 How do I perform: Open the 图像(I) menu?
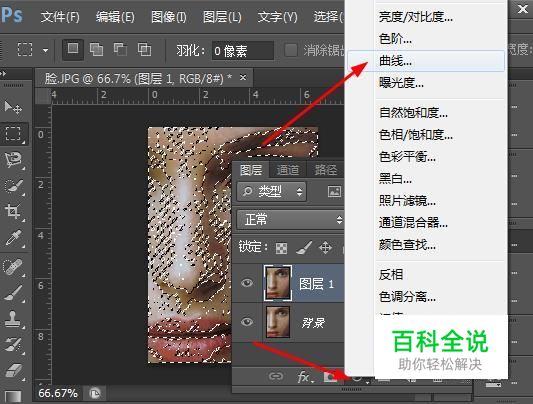tap(169, 17)
